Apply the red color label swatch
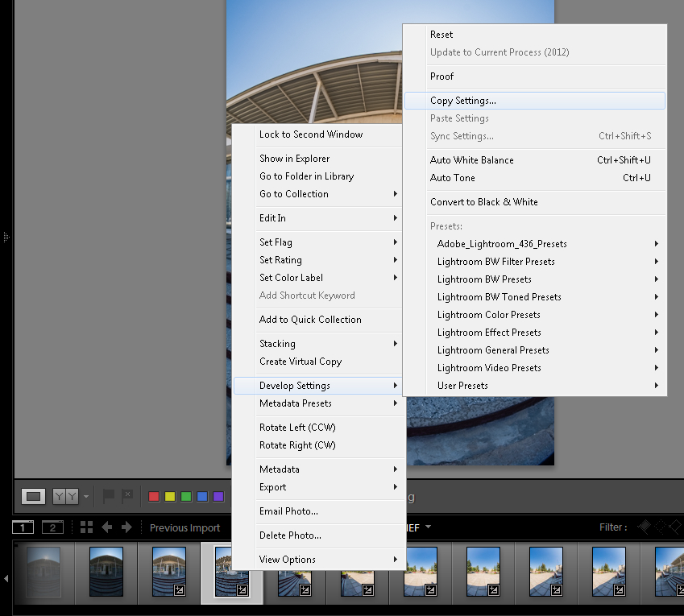Screen dimensions: 684x616 tap(154, 497)
